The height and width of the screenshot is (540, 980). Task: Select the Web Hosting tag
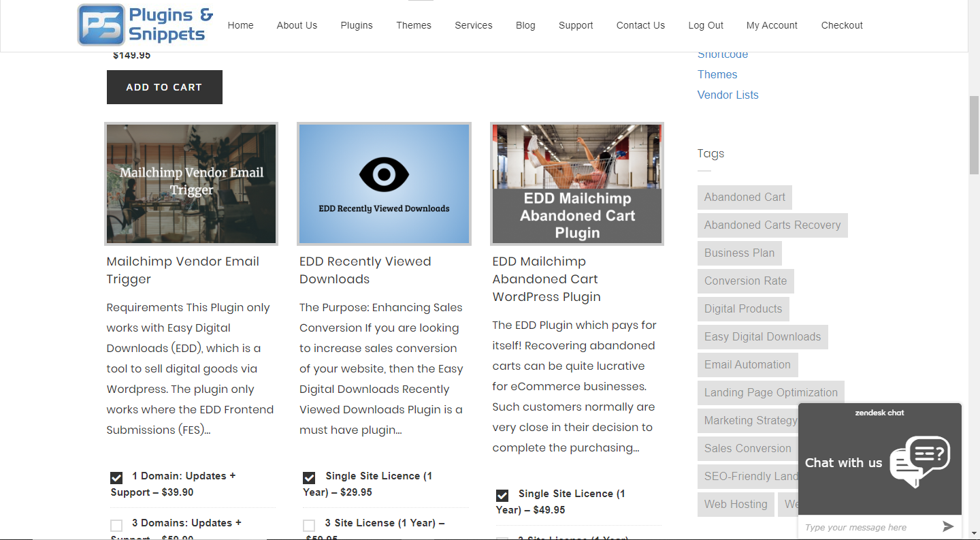736,505
